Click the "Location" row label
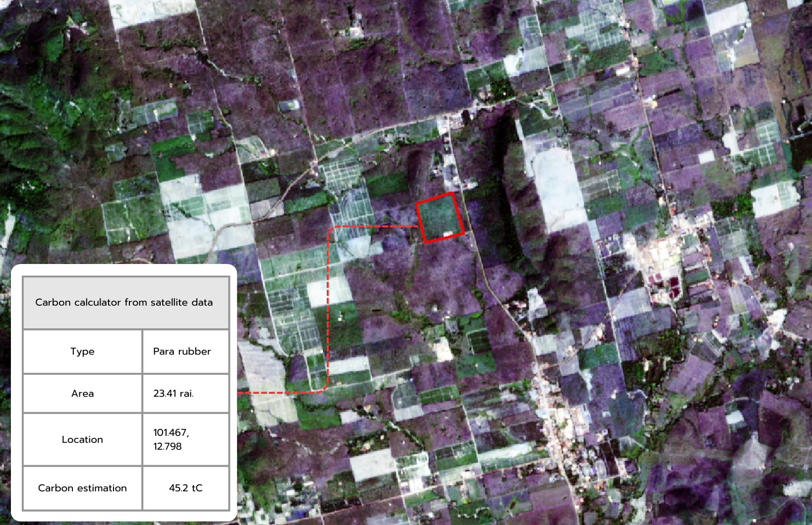812x525 pixels. [x=82, y=440]
